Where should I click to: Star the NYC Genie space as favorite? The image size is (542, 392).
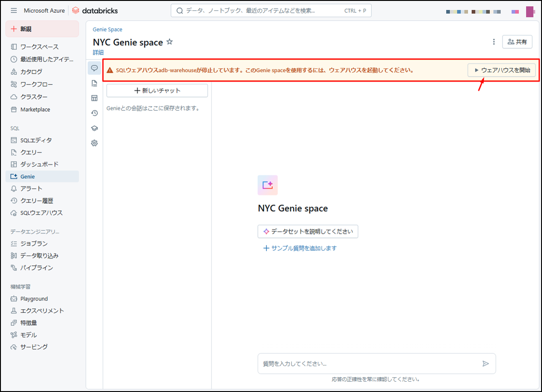[x=169, y=42]
